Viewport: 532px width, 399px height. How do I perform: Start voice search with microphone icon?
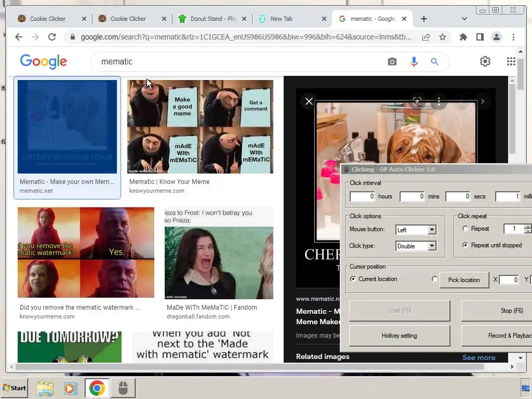coord(414,62)
